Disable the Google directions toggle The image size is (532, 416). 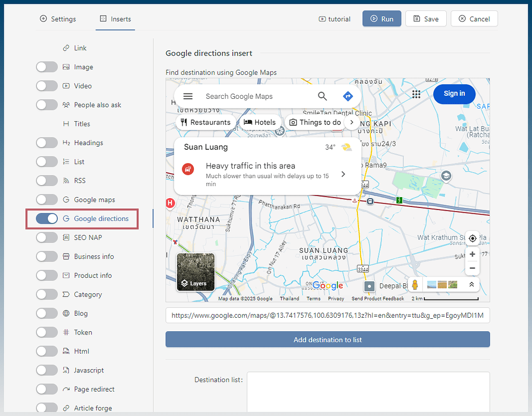[x=47, y=218]
